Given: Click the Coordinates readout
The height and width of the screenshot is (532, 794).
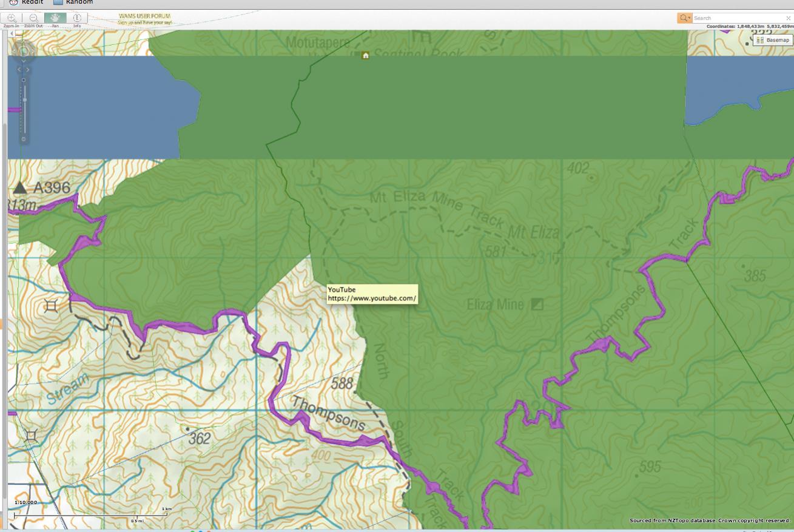Looking at the screenshot, I should pyautogui.click(x=750, y=27).
